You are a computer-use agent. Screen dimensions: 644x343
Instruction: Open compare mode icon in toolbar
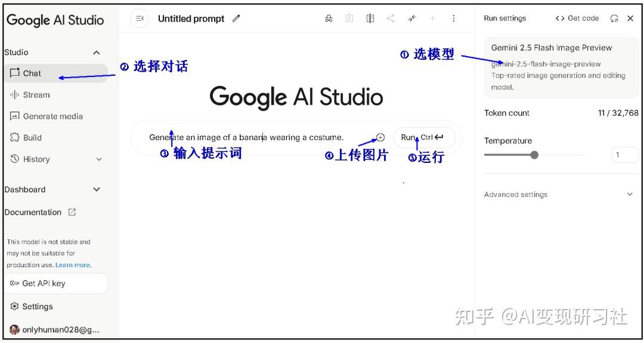tap(370, 18)
